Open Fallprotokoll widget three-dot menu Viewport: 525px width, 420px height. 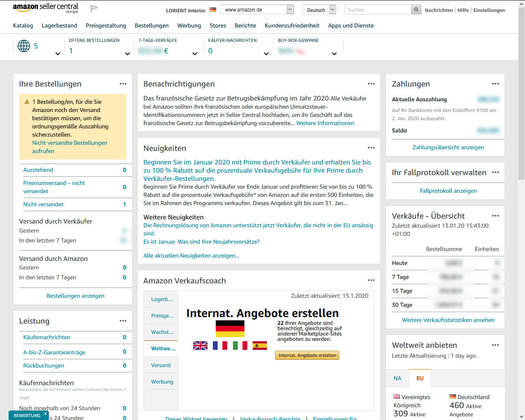495,172
